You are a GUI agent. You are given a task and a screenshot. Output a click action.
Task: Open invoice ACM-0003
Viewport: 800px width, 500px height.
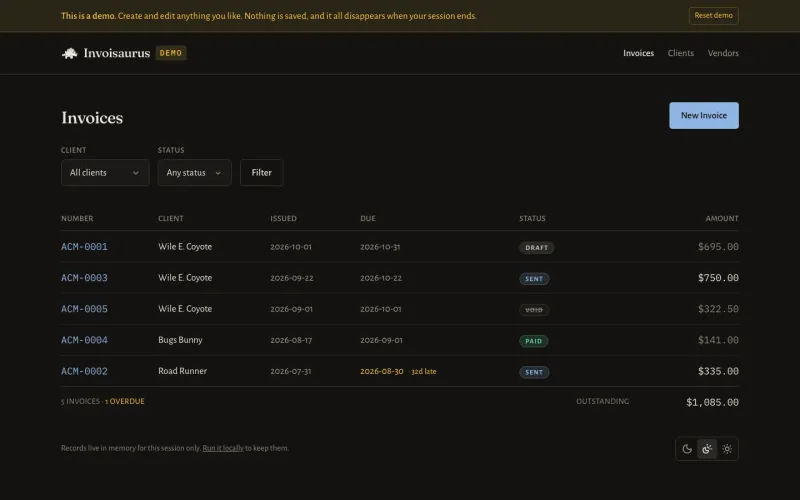coord(84,278)
